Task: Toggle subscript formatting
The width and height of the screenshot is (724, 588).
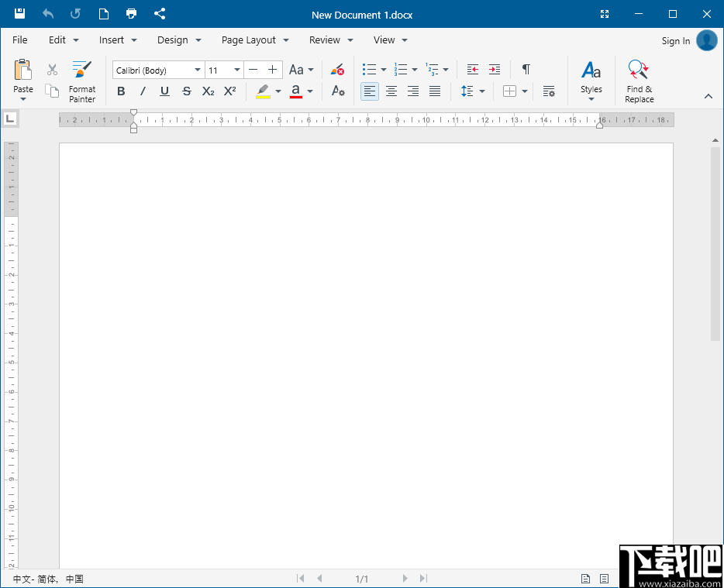Action: coord(207,91)
